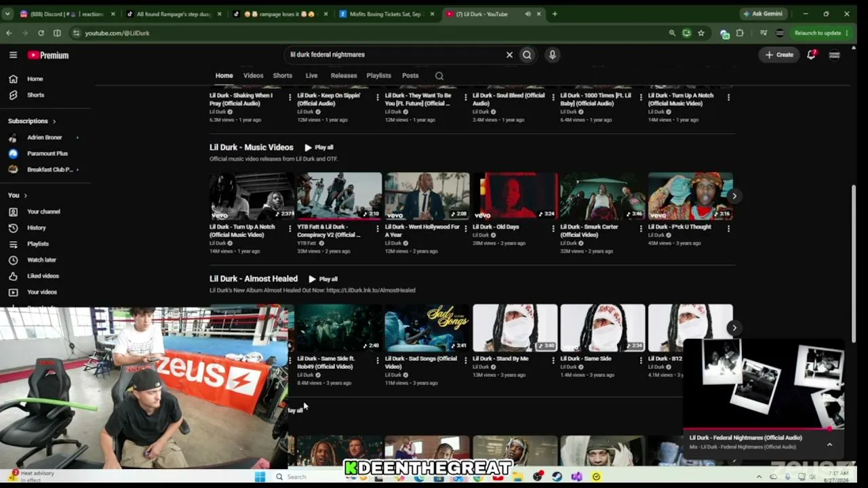Viewport: 868px width, 488px height.
Task: Bookmark this page with the star
Action: 701,33
